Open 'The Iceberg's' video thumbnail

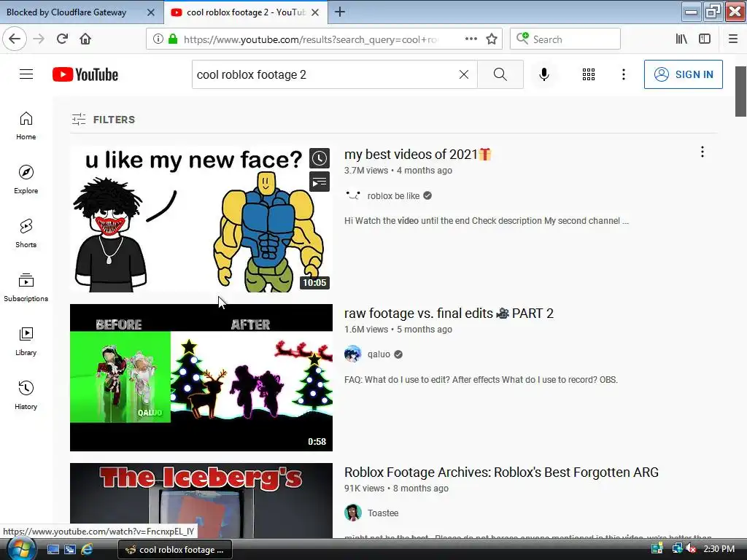coord(201,500)
